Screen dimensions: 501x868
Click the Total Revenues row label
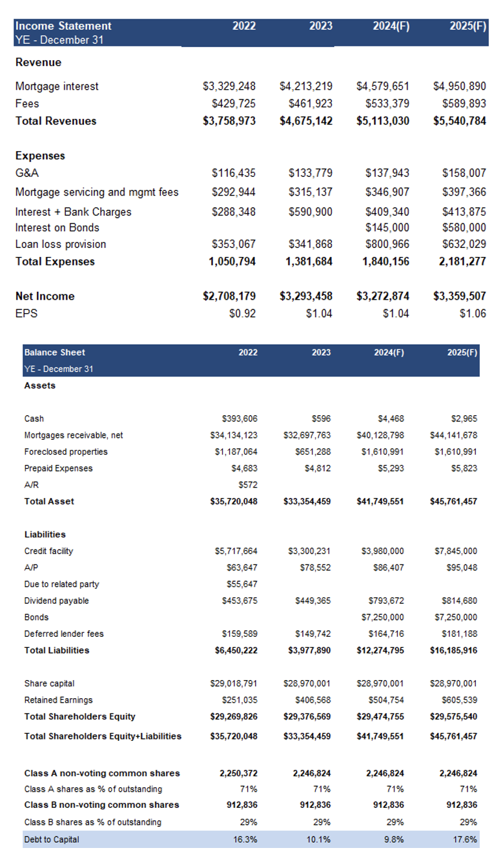[56, 121]
